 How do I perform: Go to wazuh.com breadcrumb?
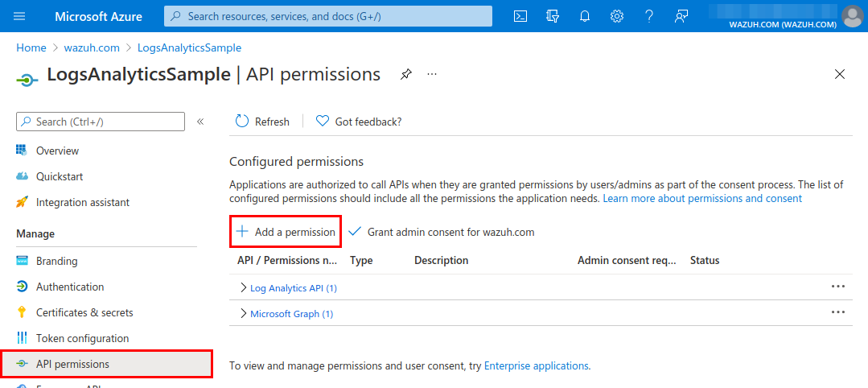tap(92, 47)
